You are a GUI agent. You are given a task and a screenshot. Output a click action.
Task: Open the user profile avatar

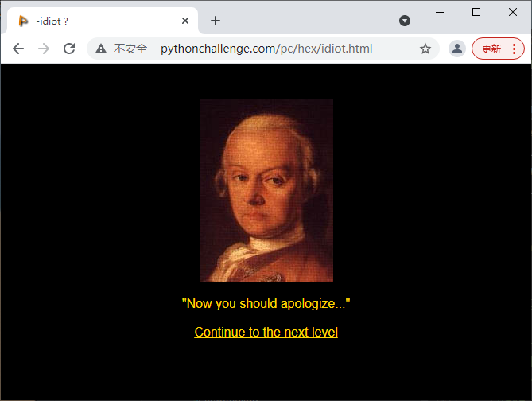click(457, 49)
